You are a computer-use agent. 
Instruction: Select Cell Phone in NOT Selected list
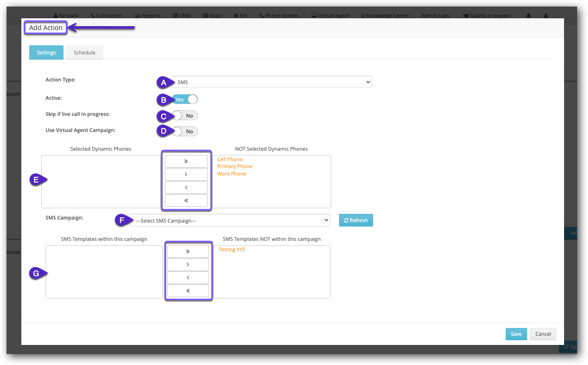pos(230,159)
